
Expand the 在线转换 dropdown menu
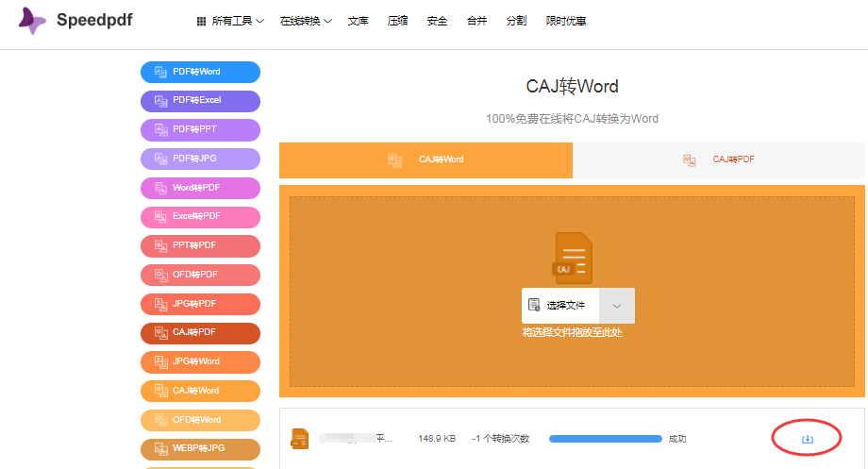pos(306,21)
